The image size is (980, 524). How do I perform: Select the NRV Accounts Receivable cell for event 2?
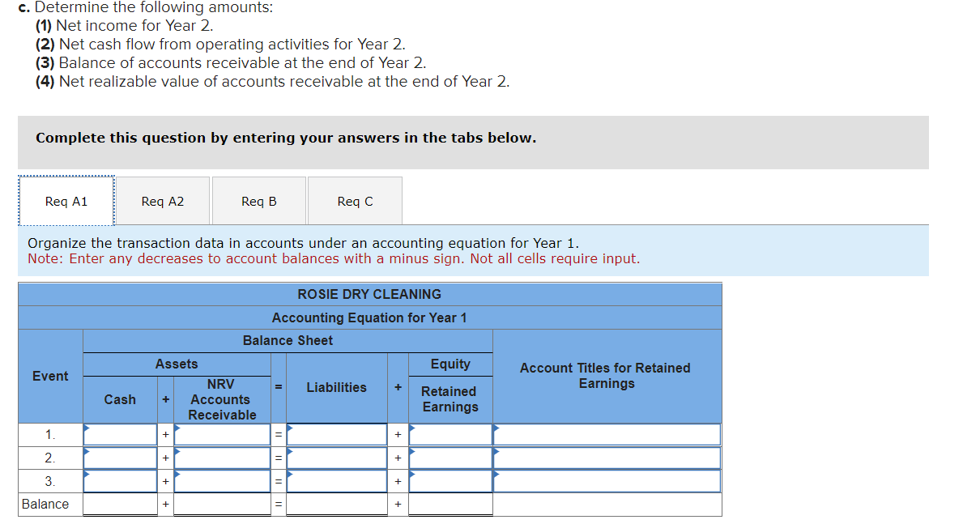coord(221,458)
